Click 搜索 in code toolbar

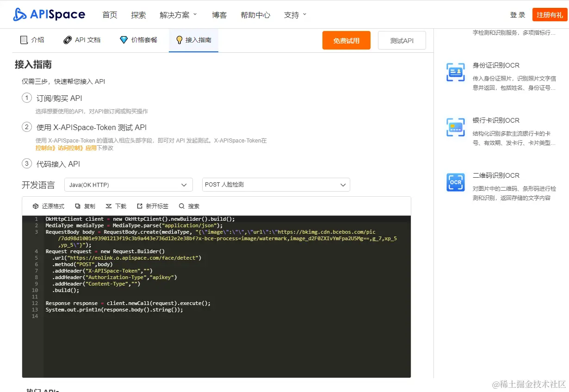pyautogui.click(x=194, y=206)
